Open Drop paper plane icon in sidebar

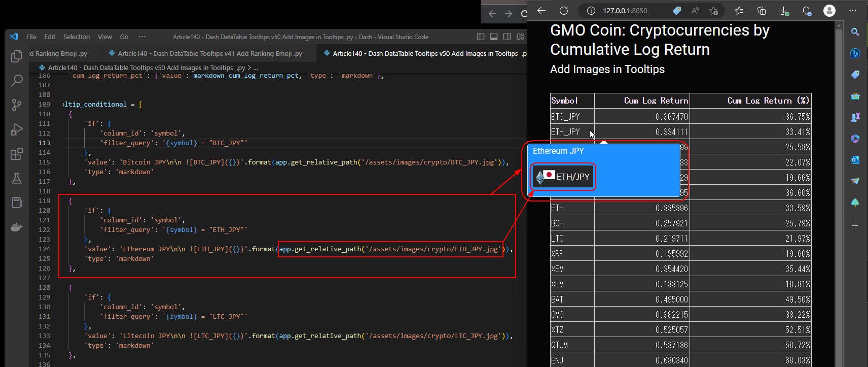(855, 181)
